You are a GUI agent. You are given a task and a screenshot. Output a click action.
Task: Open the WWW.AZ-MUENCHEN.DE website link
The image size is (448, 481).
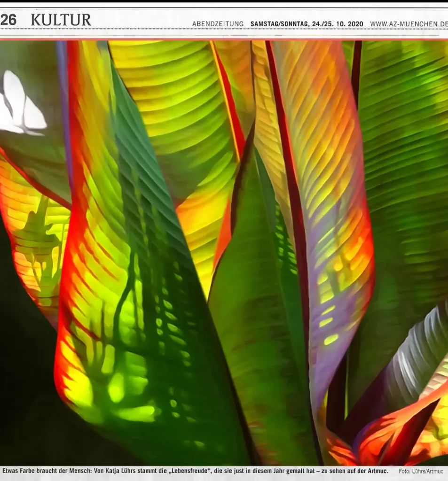pos(409,24)
